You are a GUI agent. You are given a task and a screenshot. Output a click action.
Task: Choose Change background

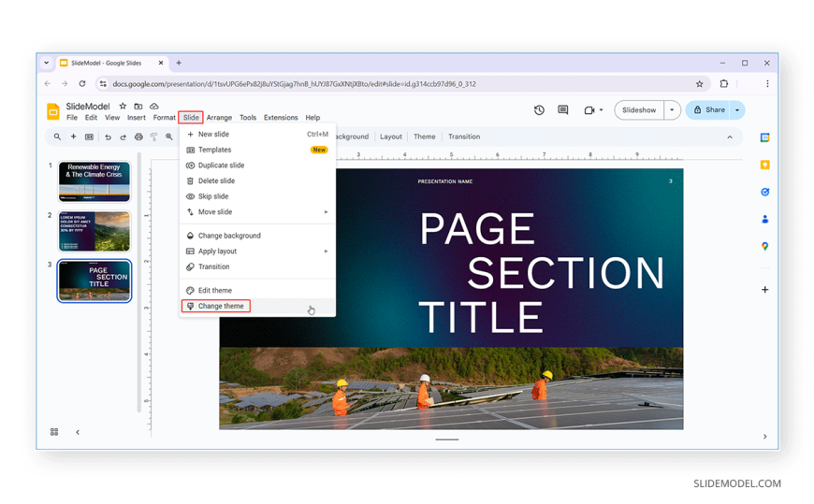coord(257,236)
